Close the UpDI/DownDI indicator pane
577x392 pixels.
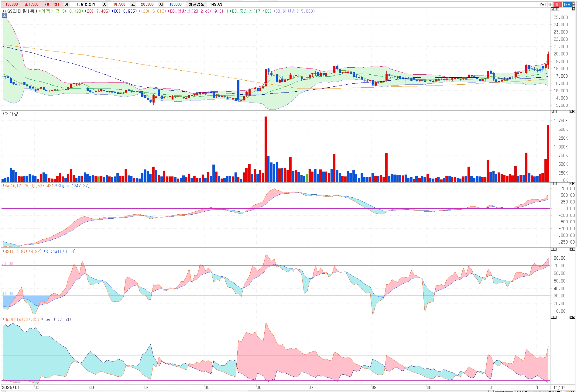point(574,317)
